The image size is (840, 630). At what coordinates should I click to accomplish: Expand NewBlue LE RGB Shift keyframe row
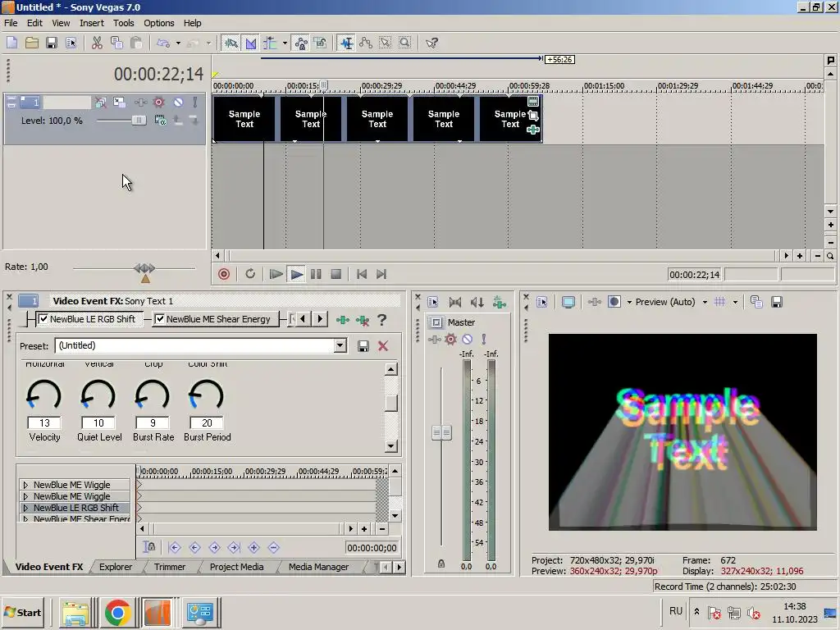click(x=25, y=508)
